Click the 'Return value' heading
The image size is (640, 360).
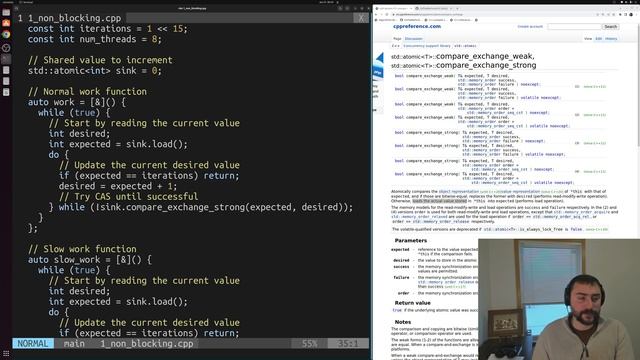[x=413, y=303]
